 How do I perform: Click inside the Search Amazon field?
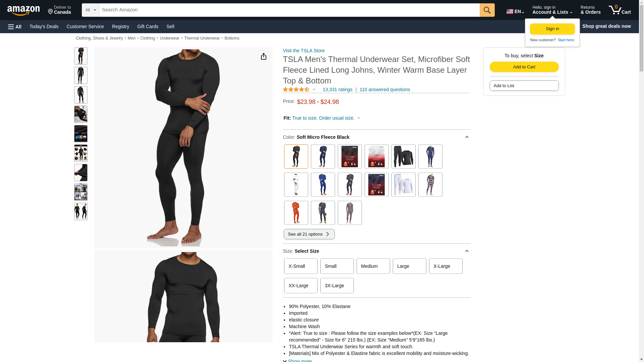[289, 10]
